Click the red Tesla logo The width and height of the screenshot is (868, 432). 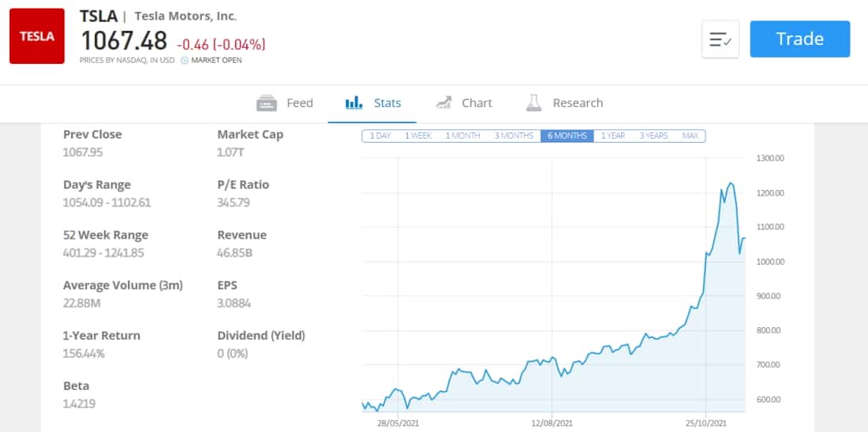pos(36,36)
